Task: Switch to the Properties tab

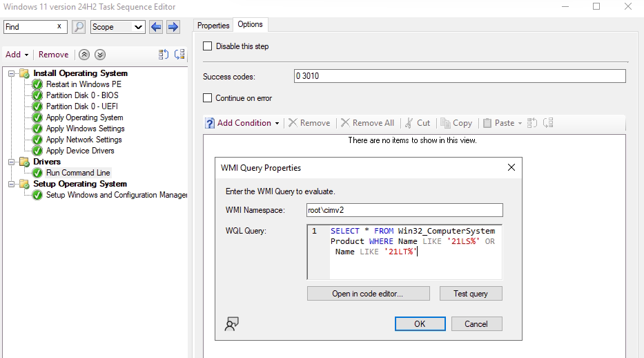Action: [x=213, y=26]
